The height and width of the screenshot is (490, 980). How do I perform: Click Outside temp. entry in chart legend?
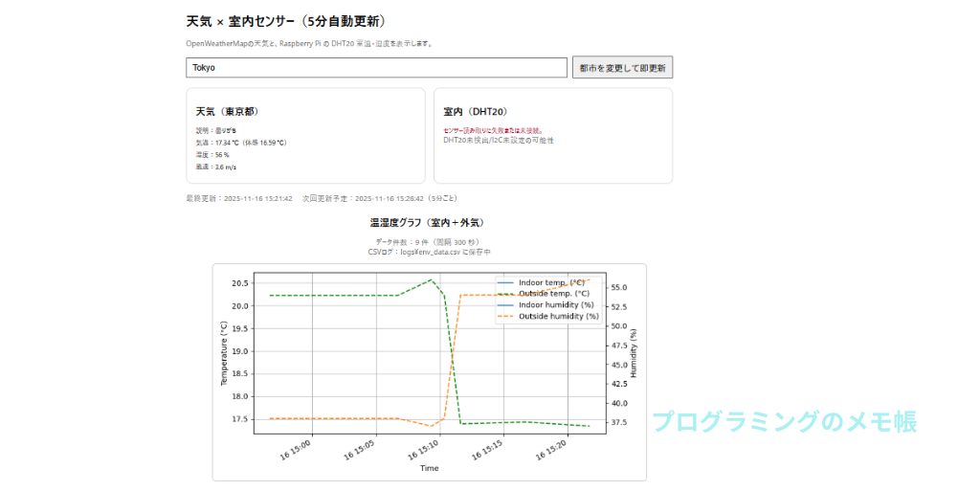[553, 294]
